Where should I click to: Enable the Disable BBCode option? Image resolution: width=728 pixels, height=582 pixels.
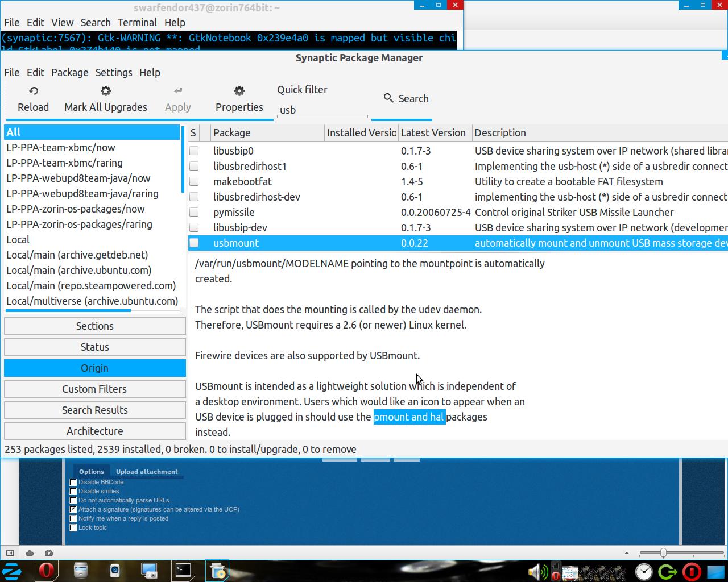click(x=73, y=483)
